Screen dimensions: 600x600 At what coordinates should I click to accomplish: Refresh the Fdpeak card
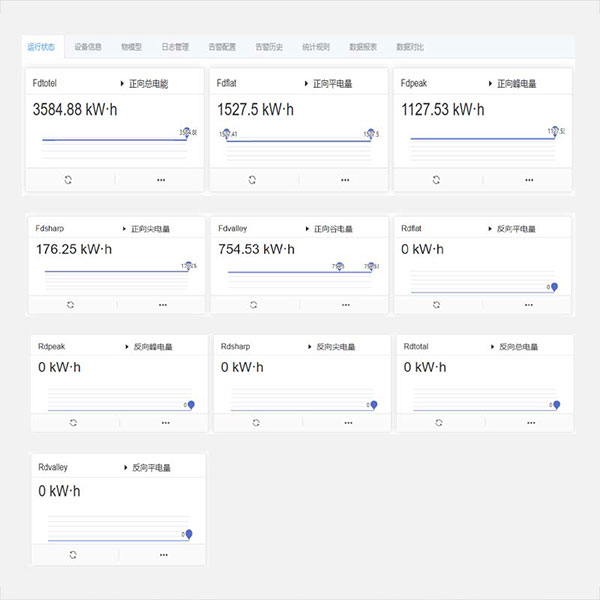[x=435, y=179]
